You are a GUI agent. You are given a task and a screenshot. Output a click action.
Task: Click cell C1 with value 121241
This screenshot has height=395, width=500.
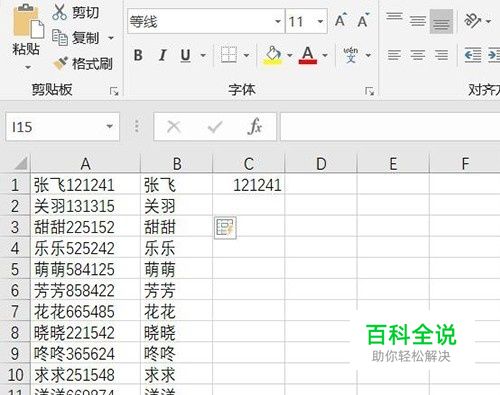coord(249,185)
